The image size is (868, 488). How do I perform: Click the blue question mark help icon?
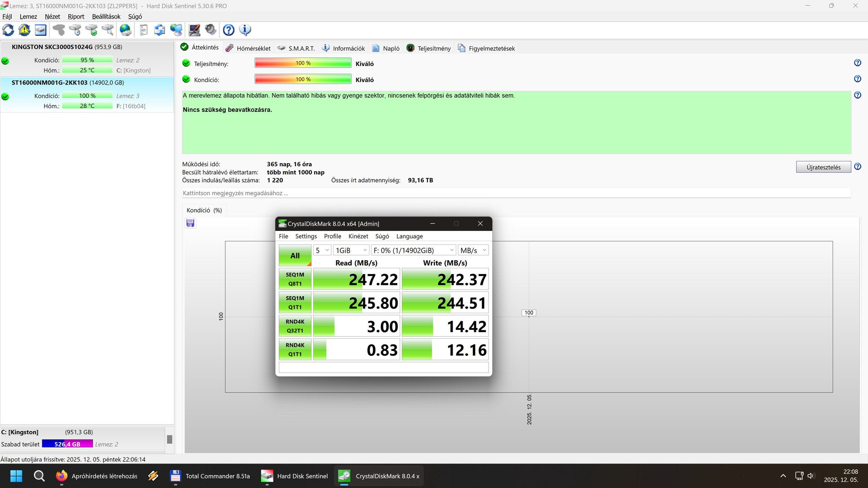[228, 30]
